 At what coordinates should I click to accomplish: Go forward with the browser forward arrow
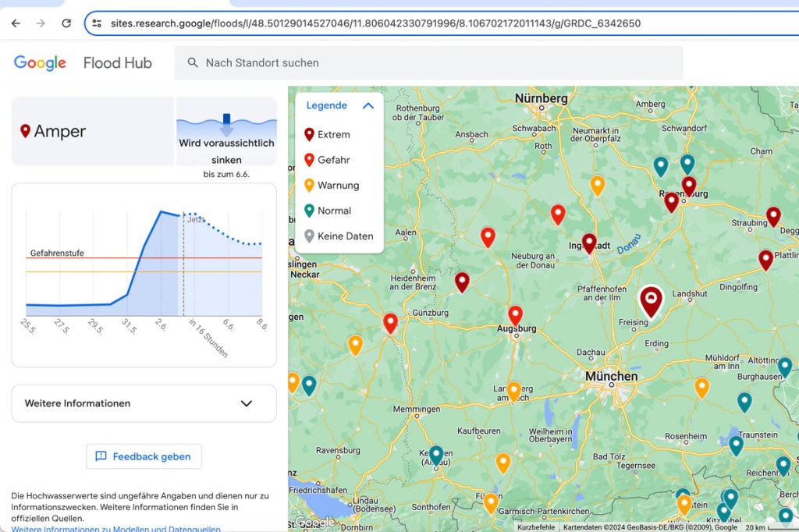click(41, 23)
